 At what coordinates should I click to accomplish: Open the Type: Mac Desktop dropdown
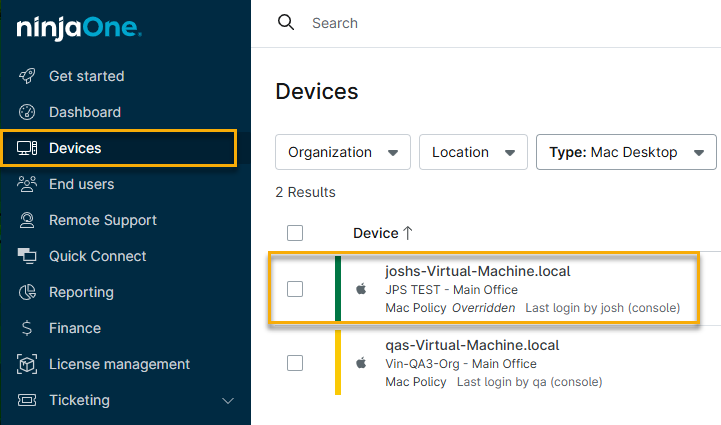click(626, 152)
